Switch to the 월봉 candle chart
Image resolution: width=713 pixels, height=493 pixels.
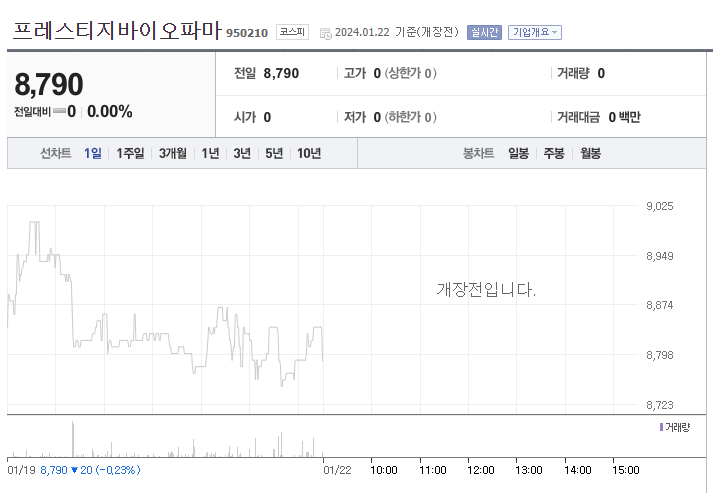click(590, 153)
